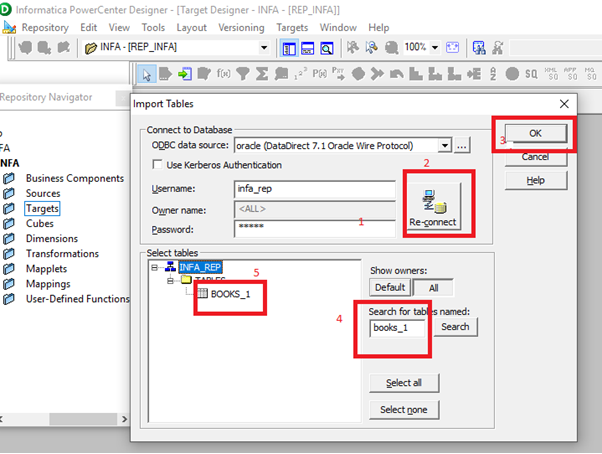Click the green arrow transformation toolbar icon
The image size is (602, 454).
click(x=185, y=74)
